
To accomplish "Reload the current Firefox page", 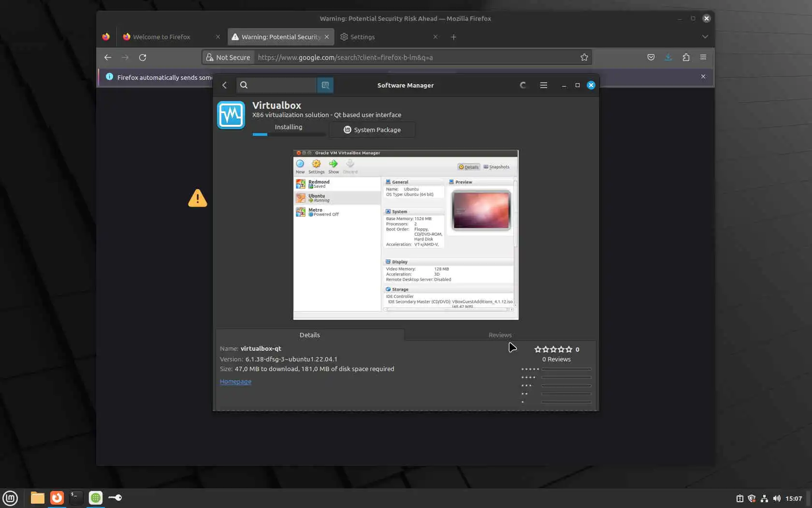I will pyautogui.click(x=143, y=57).
